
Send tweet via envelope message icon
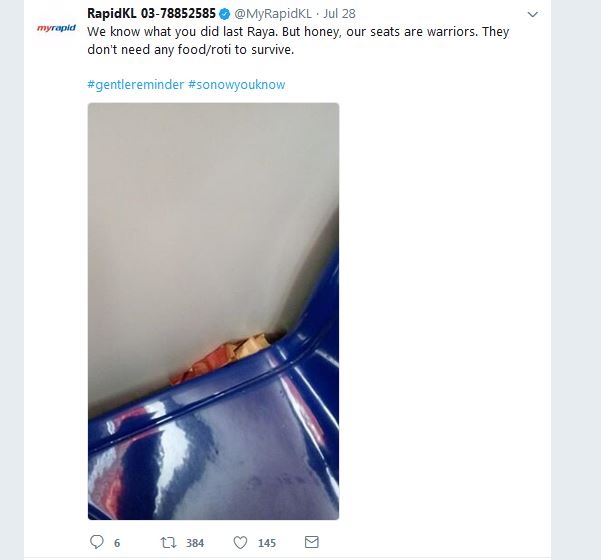pyautogui.click(x=312, y=542)
